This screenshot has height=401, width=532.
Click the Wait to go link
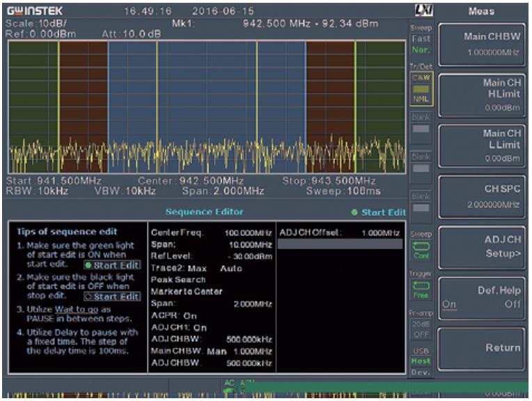click(77, 309)
